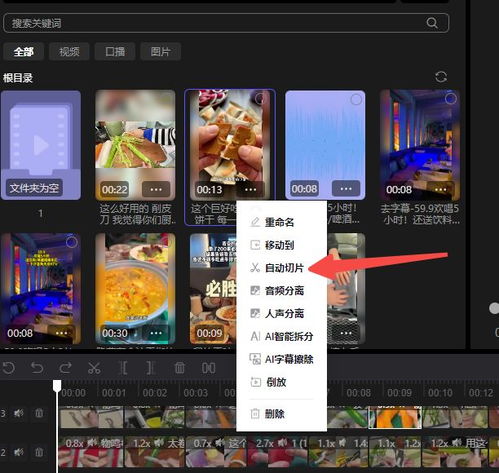Delete selected clip with trash icon

click(x=180, y=368)
